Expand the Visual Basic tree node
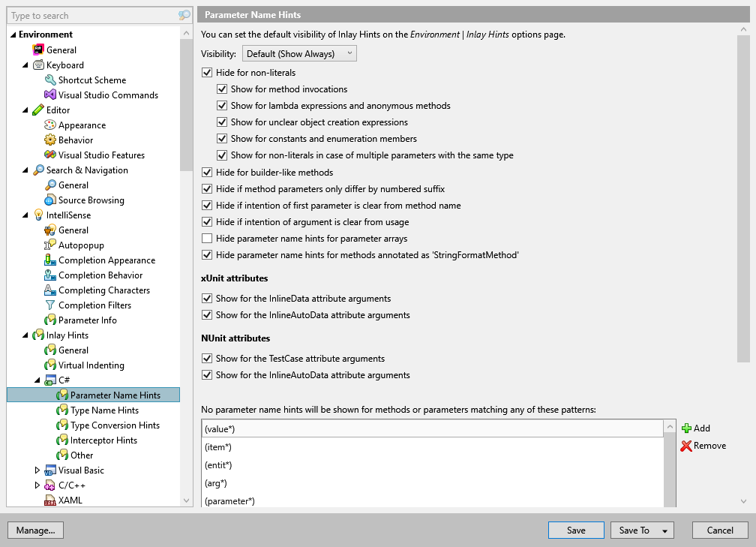Image resolution: width=756 pixels, height=547 pixels. point(37,470)
